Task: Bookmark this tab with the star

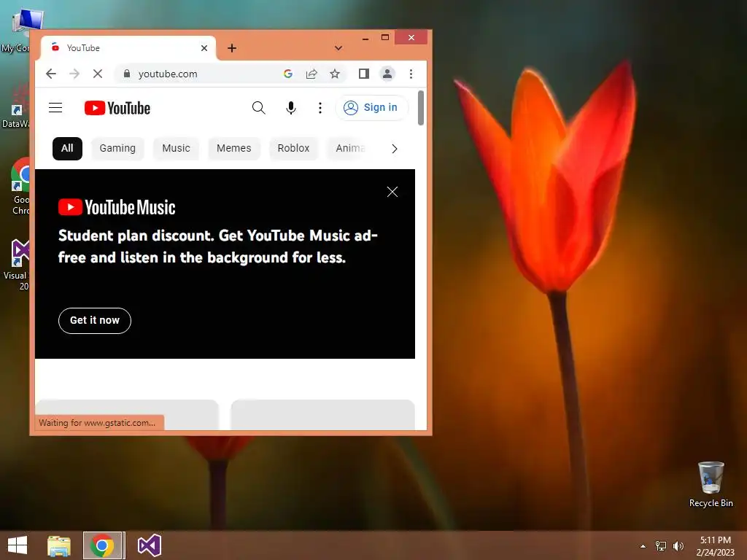Action: pyautogui.click(x=335, y=74)
